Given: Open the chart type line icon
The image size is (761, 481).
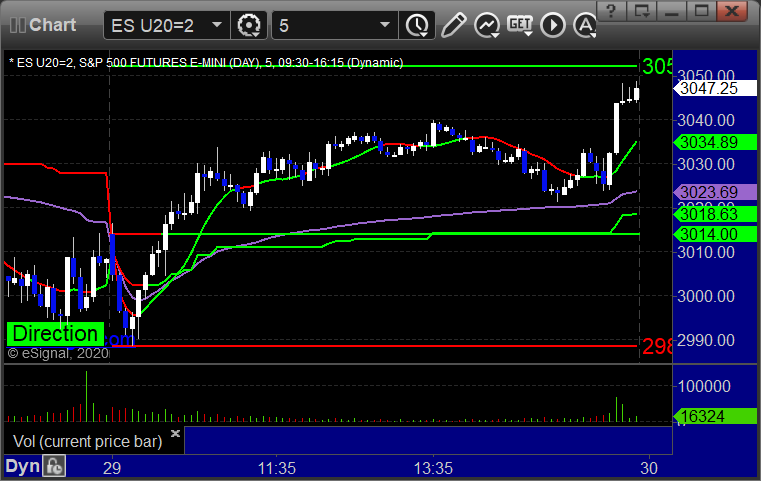Looking at the screenshot, I should (x=487, y=25).
